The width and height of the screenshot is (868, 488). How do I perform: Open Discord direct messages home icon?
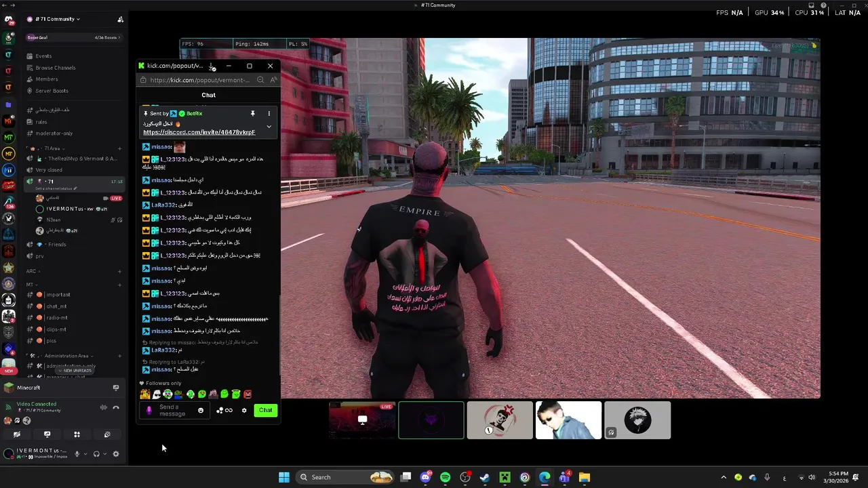[x=9, y=21]
